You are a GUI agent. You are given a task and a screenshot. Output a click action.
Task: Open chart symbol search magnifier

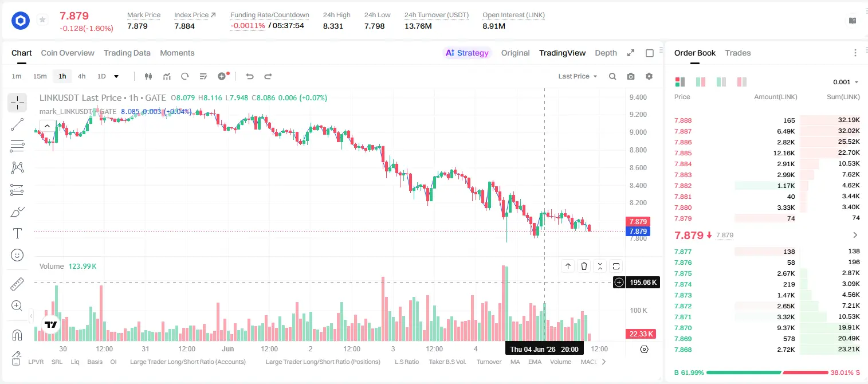coord(612,76)
